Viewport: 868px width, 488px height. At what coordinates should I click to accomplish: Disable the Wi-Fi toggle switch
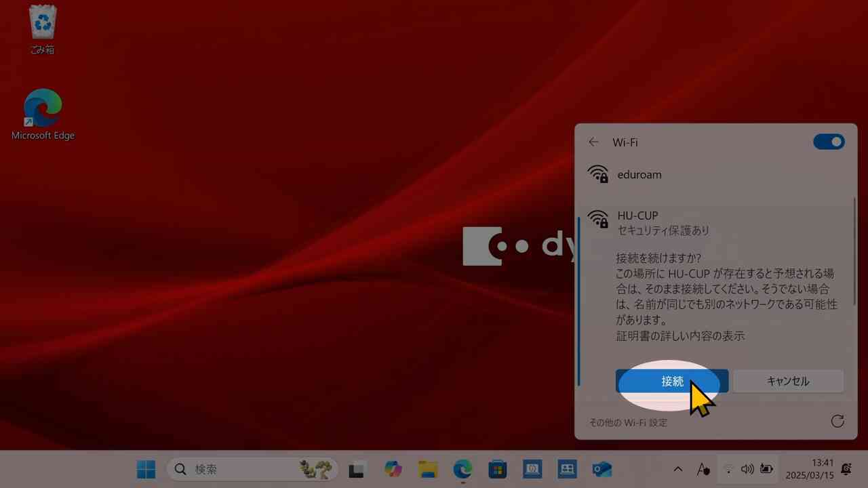pyautogui.click(x=829, y=142)
